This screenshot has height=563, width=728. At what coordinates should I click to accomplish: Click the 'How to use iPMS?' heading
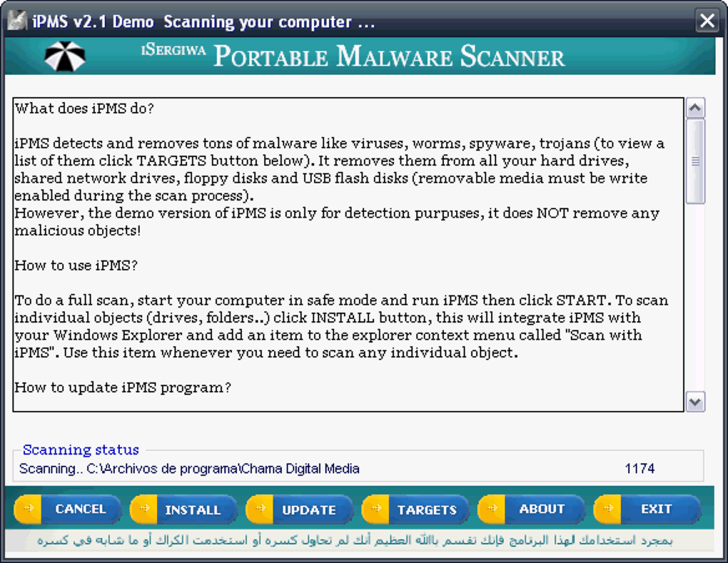(x=76, y=265)
